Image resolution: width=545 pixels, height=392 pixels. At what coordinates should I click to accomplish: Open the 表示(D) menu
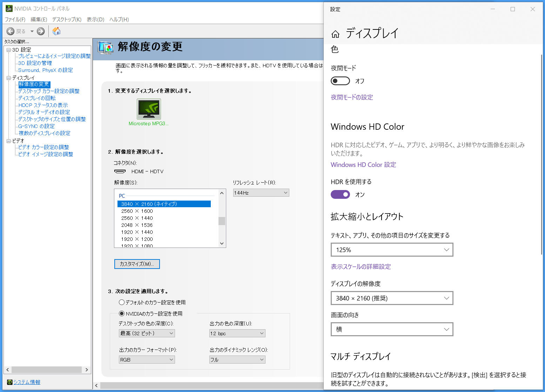(95, 20)
